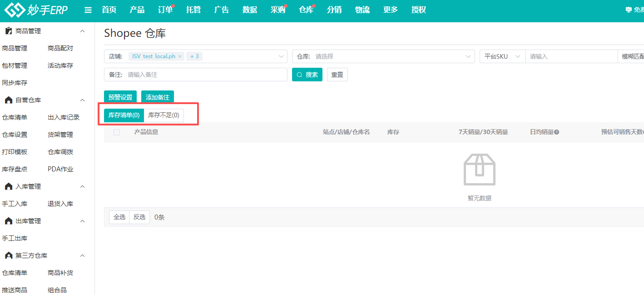Image resolution: width=644 pixels, height=295 pixels.
Task: Open the 模糊匹配 match mode dropdown
Action: point(631,56)
